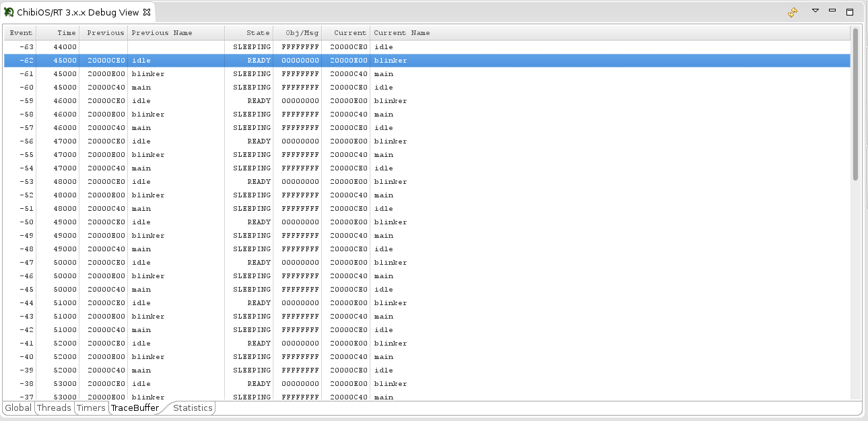Select event row -60
Viewport: 868px width, 421px height.
pos(427,88)
